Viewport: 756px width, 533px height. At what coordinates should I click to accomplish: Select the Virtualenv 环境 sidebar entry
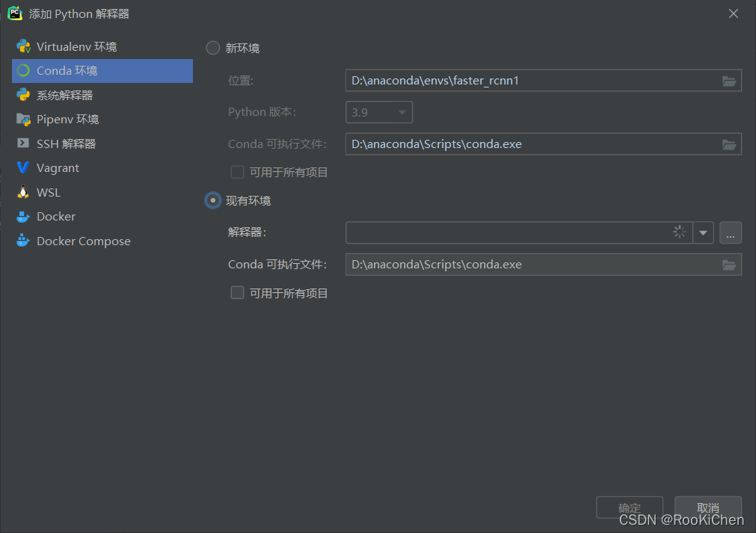click(102, 46)
